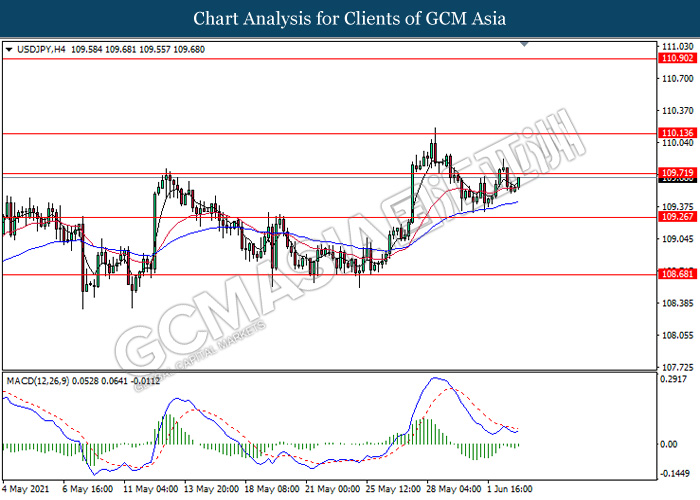Click the 25 May 12:00 date label

pyautogui.click(x=393, y=489)
